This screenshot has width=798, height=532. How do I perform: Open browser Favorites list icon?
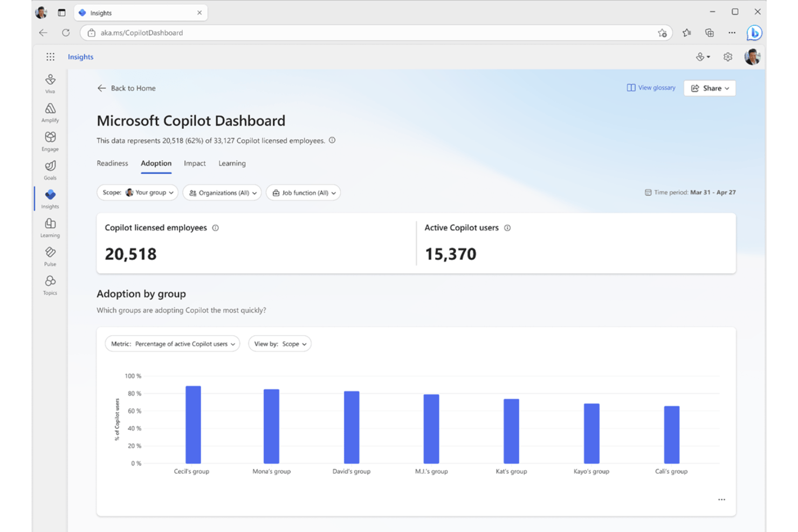pos(686,33)
